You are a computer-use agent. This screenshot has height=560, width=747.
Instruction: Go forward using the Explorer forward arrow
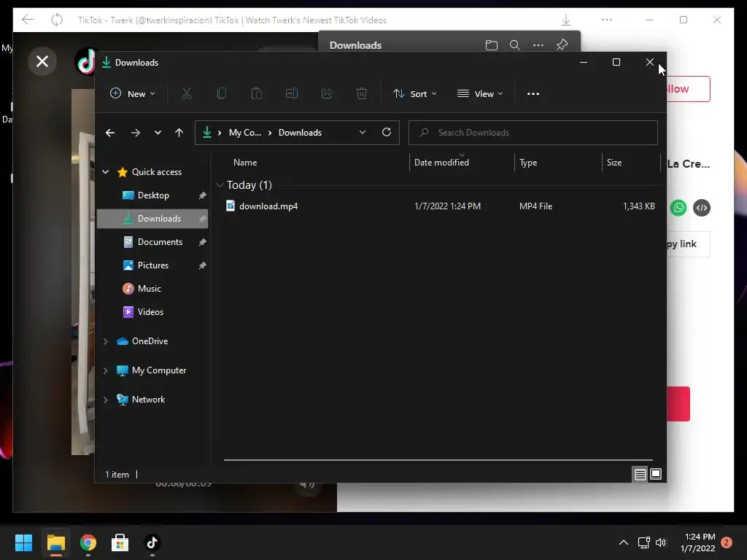(135, 133)
